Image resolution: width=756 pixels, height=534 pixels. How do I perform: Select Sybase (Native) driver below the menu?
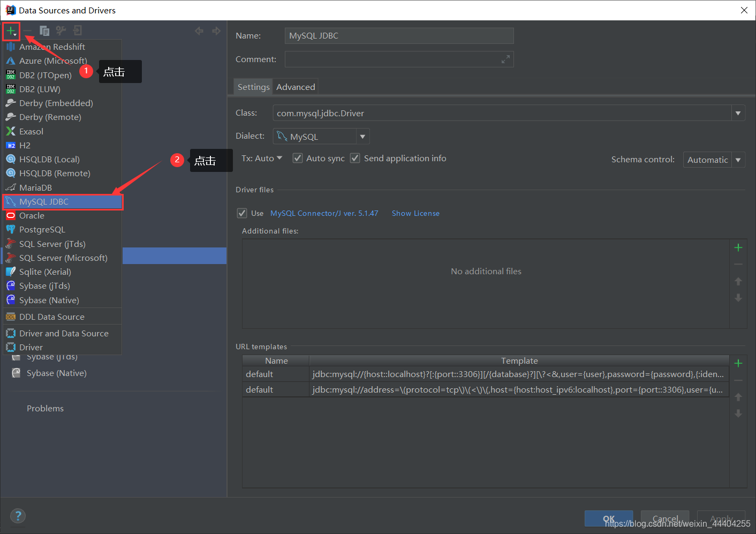coord(57,373)
